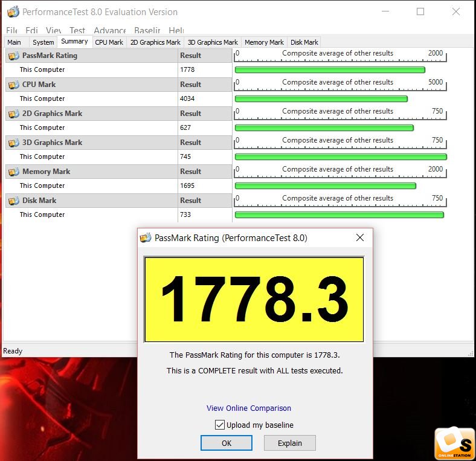This screenshot has height=461, width=476.
Task: Uncheck the Upload my baseline checkbox
Action: click(220, 425)
